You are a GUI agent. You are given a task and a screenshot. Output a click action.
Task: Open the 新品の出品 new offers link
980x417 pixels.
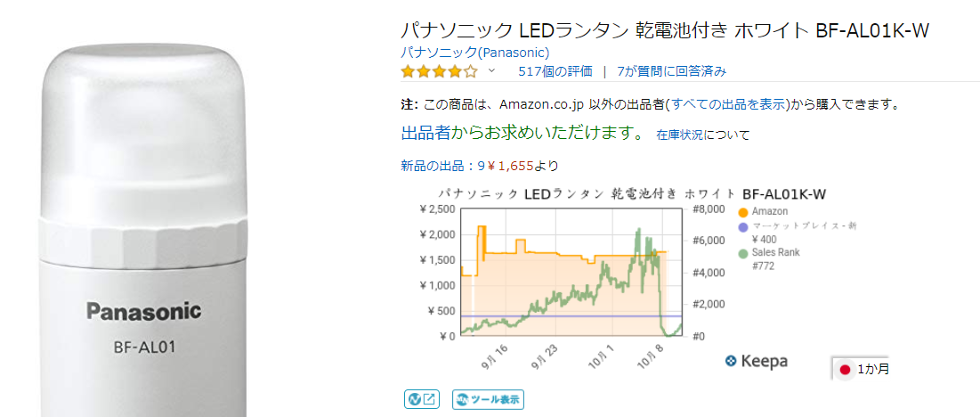click(437, 165)
